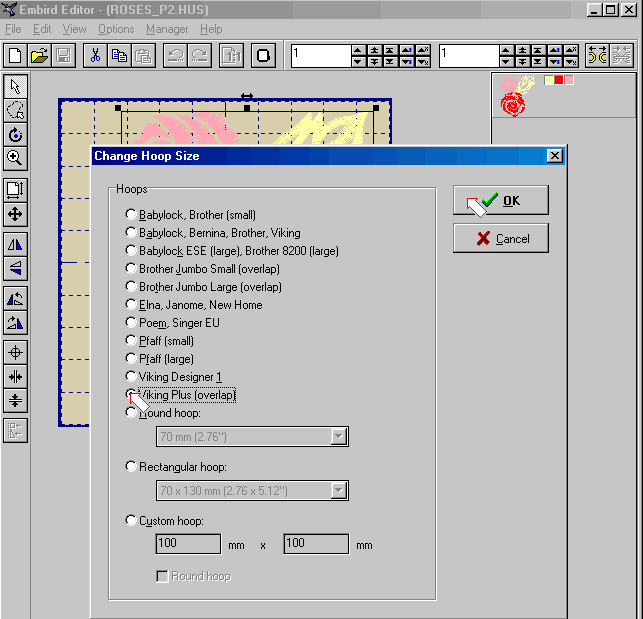The image size is (643, 619).
Task: Mirror the design vertically
Action: (x=16, y=268)
